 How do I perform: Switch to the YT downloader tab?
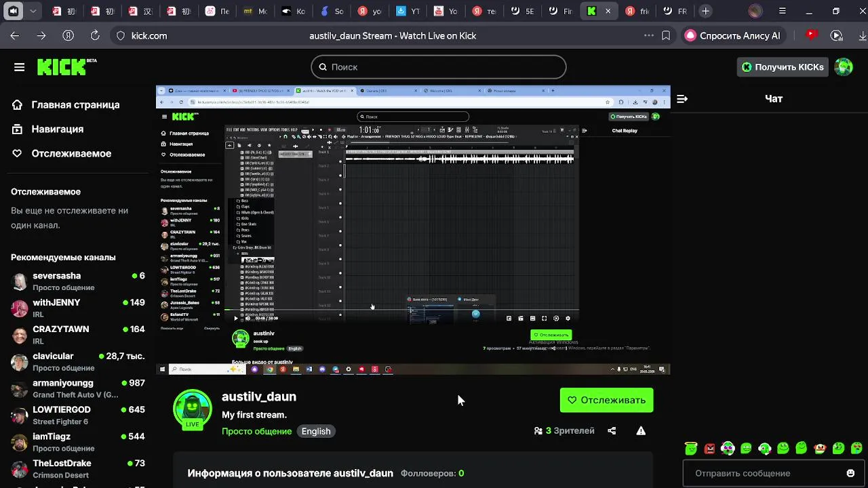point(409,11)
